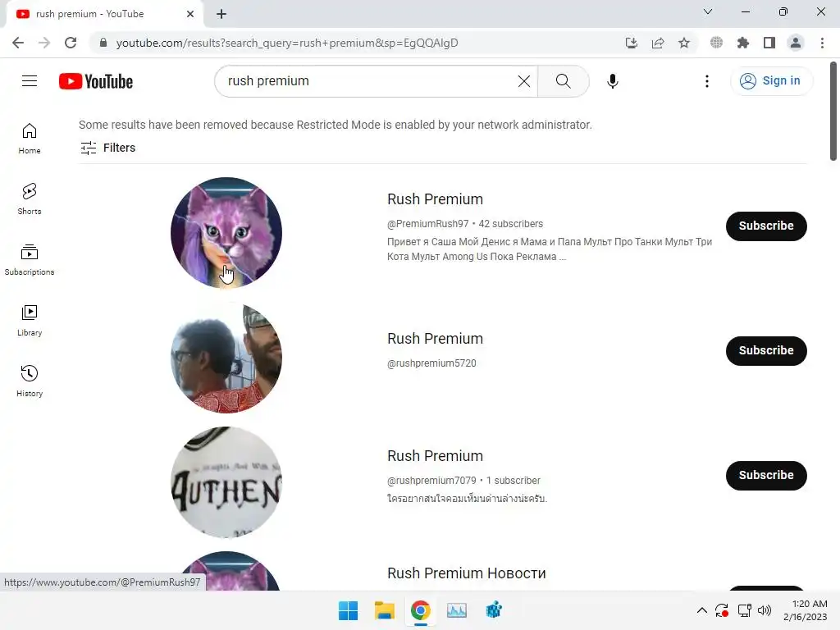
Task: Reload the page with refresh icon
Action: [x=71, y=43]
